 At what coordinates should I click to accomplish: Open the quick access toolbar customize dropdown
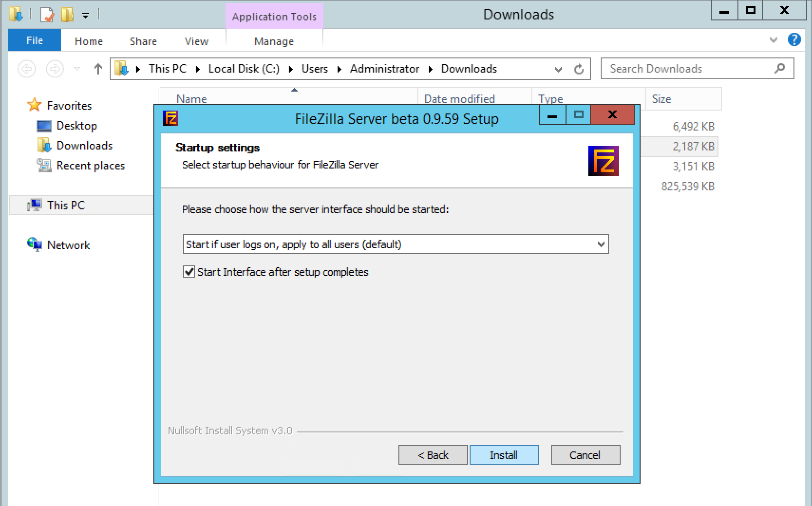pos(85,15)
